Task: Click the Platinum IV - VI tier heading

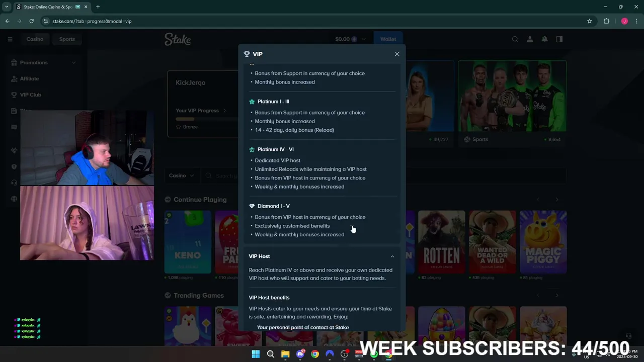Action: coord(275,149)
